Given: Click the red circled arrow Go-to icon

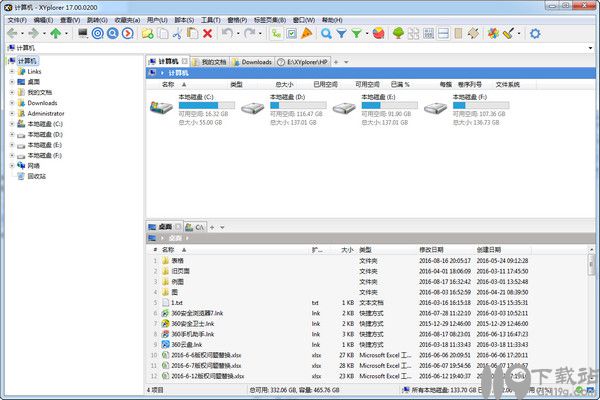Looking at the screenshot, I should tap(128, 34).
